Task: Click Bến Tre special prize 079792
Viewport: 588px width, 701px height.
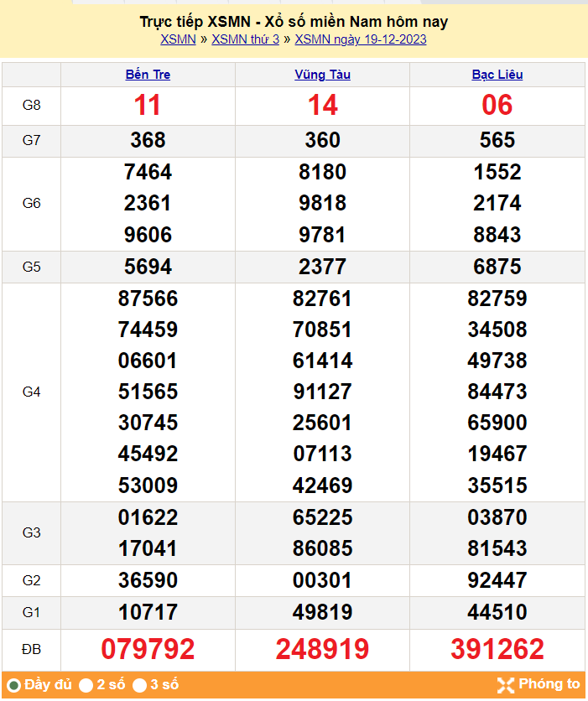Action: [148, 649]
